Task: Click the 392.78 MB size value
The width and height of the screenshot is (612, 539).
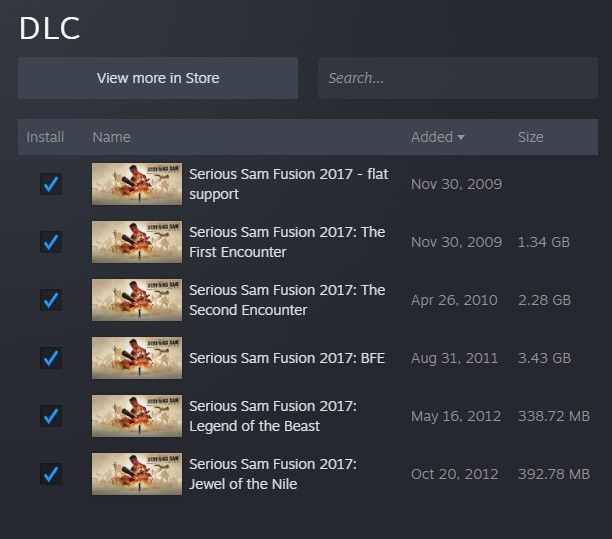Action: [x=554, y=475]
